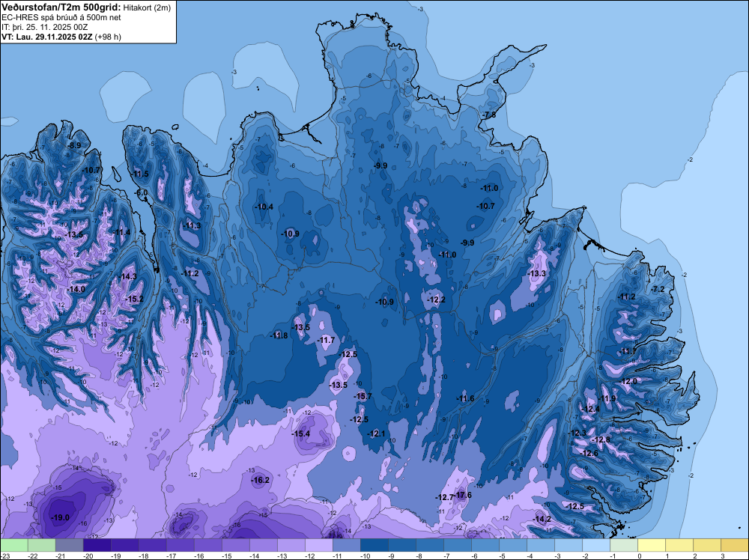This screenshot has width=749, height=560.
Task: Click the -11.3 temperature label on map
Action: pyautogui.click(x=192, y=226)
